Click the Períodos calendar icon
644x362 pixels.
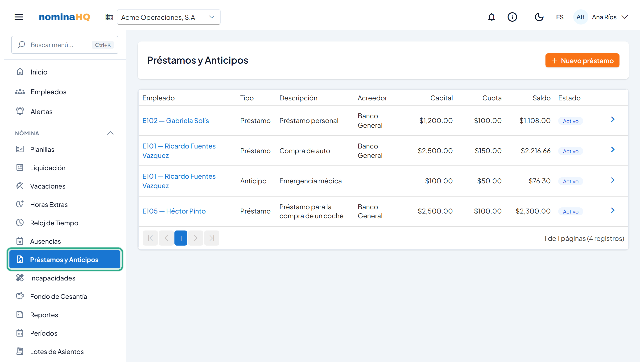click(20, 333)
